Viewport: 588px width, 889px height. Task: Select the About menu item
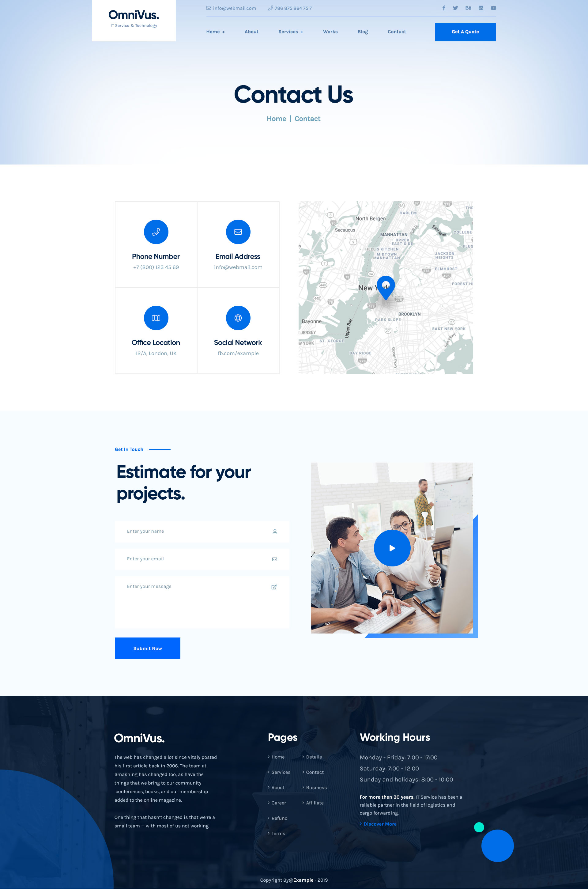click(251, 32)
